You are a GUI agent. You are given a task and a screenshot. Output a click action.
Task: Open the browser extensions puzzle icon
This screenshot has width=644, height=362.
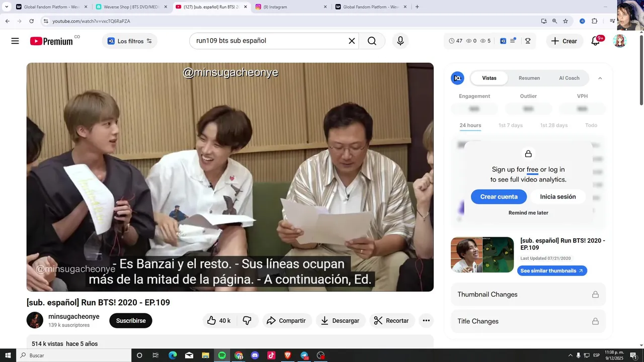[595, 21]
